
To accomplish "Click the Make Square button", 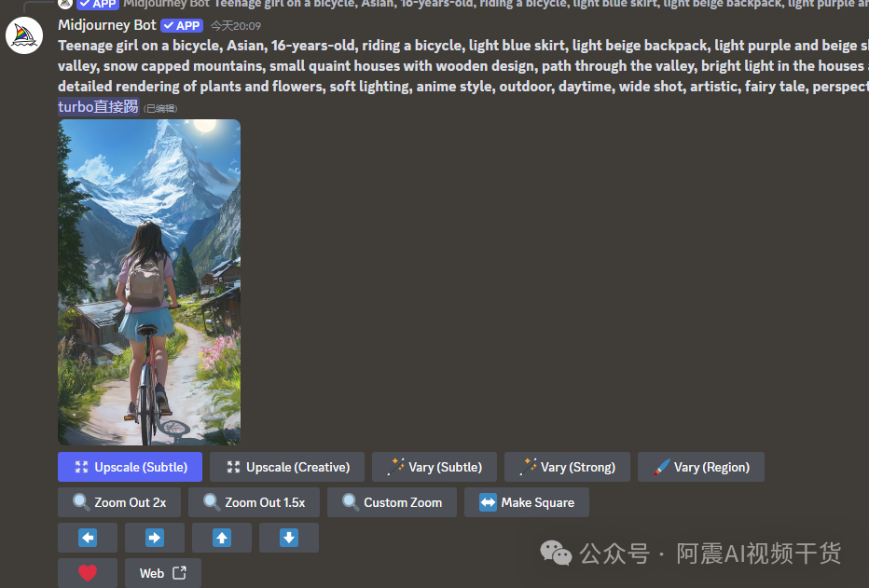I will point(527,502).
